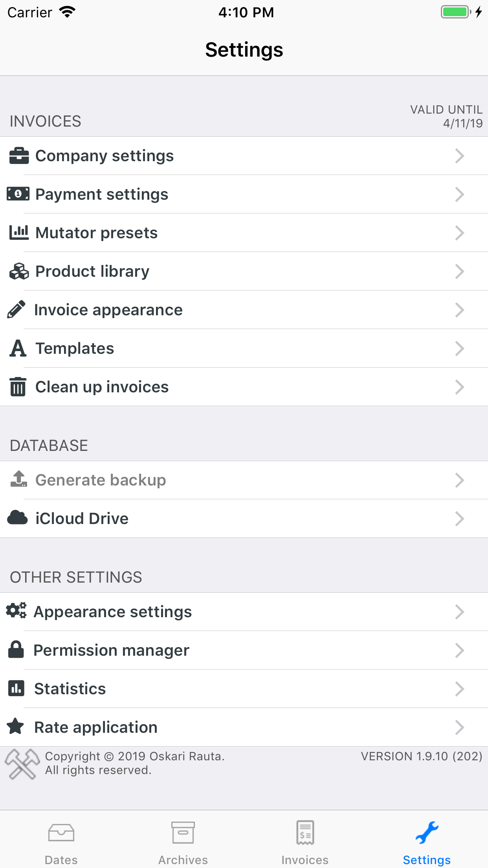Viewport: 488px width, 868px height.
Task: Expand the Payment settings chevron
Action: point(460,194)
